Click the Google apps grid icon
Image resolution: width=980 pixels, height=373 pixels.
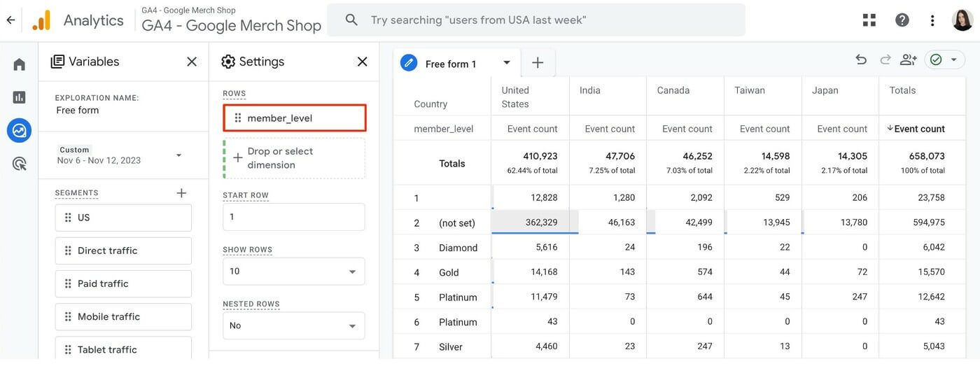[x=869, y=20]
